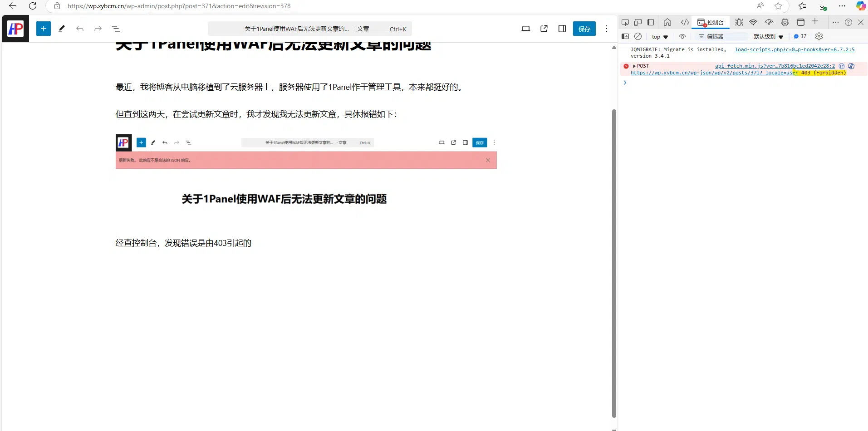868x431 pixels.
Task: Toggle DevTools device emulation
Action: pos(638,22)
